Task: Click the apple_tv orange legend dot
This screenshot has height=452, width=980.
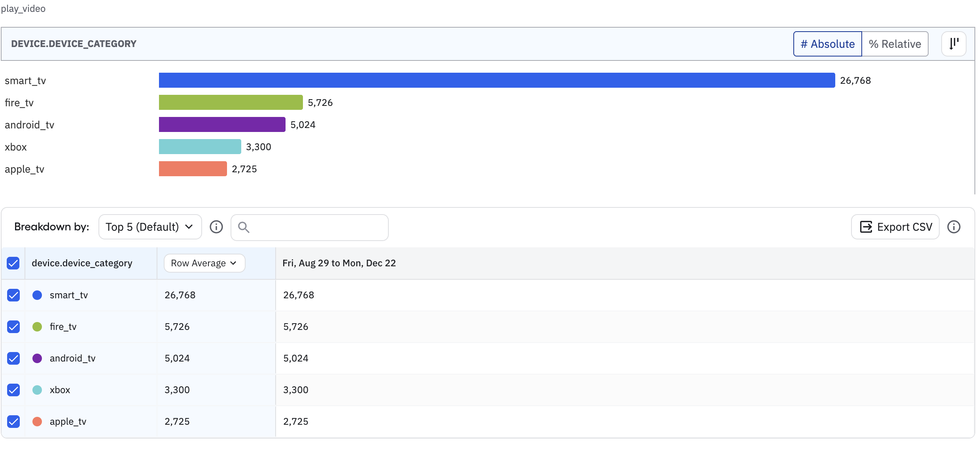Action: click(x=37, y=422)
